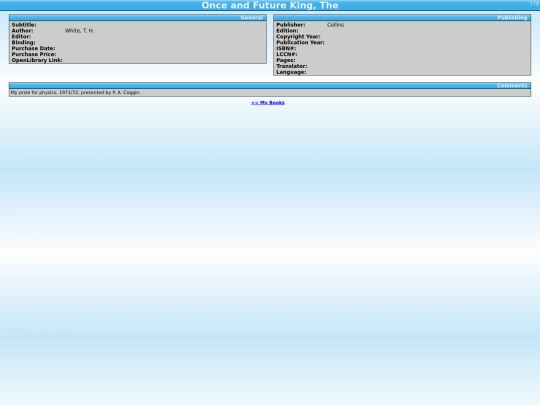
Task: Select the publisher value 'Collins'
Action: pyautogui.click(x=335, y=25)
